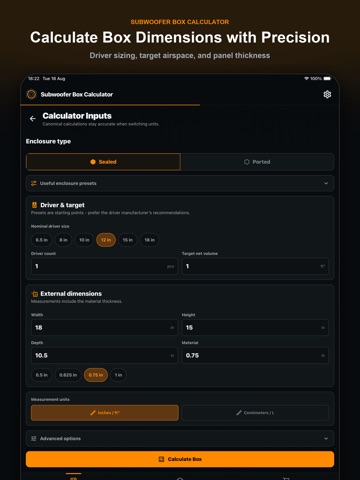Expand Advanced options chevron

pyautogui.click(x=326, y=439)
